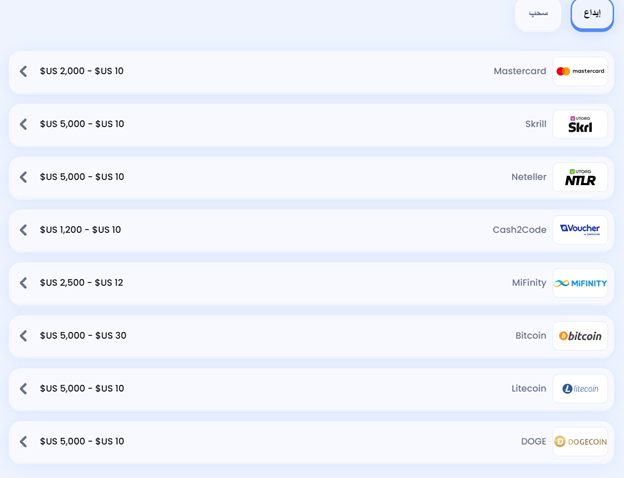Select the Neteller payment method label
This screenshot has height=478, width=624.
point(528,177)
